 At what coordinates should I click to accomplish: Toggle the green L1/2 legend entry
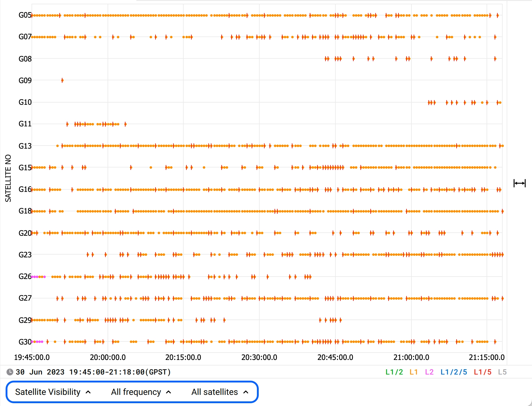[394, 372]
